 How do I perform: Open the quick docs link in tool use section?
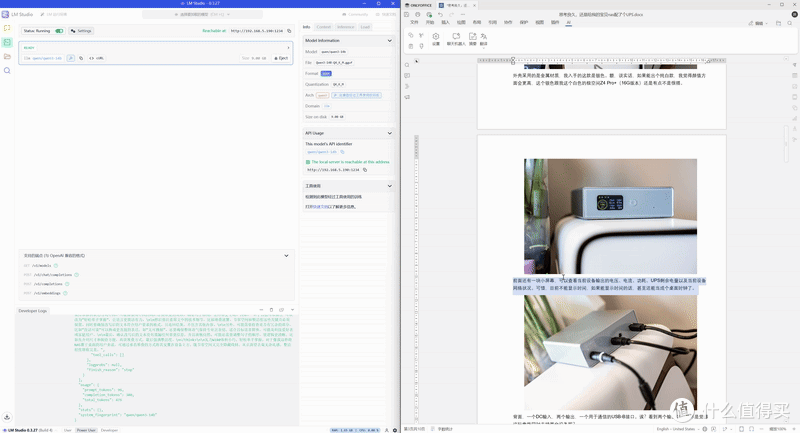(320, 207)
